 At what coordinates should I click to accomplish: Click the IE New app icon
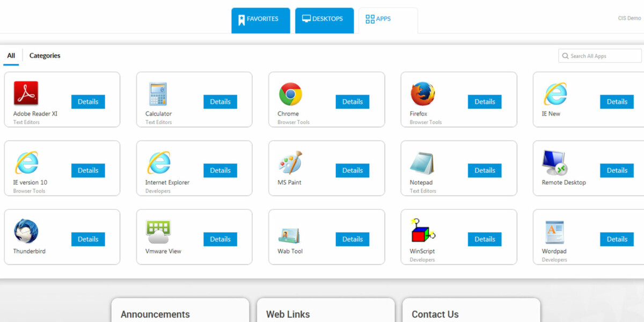555,94
